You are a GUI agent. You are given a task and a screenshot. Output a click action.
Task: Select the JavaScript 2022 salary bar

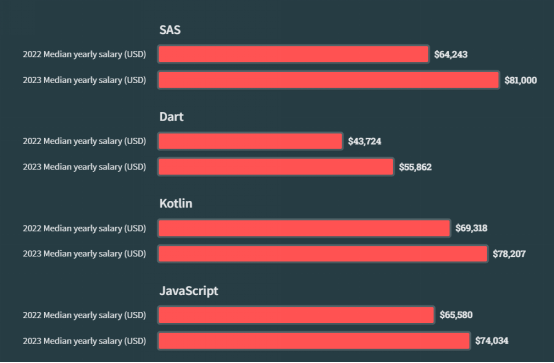pos(296,315)
